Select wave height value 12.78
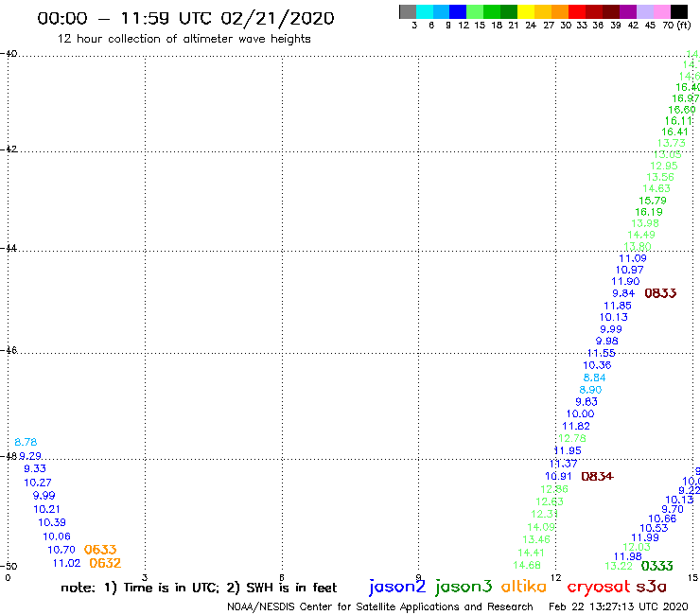The width and height of the screenshot is (700, 615). tap(572, 438)
